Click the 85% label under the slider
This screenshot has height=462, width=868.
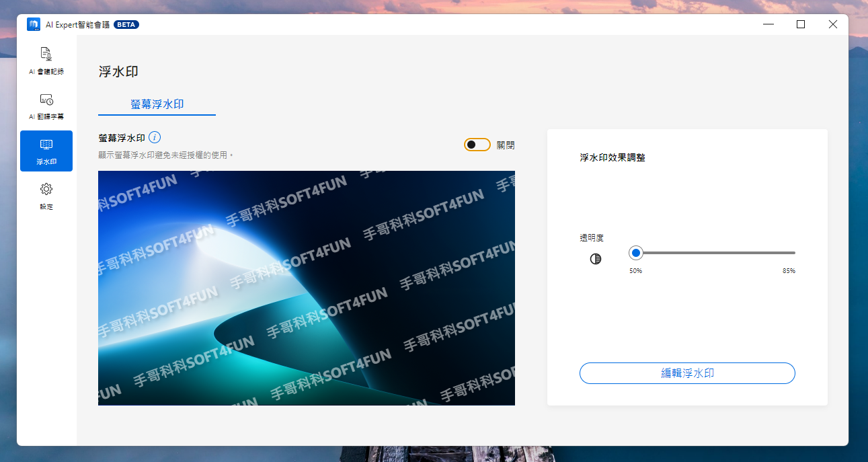pos(789,271)
